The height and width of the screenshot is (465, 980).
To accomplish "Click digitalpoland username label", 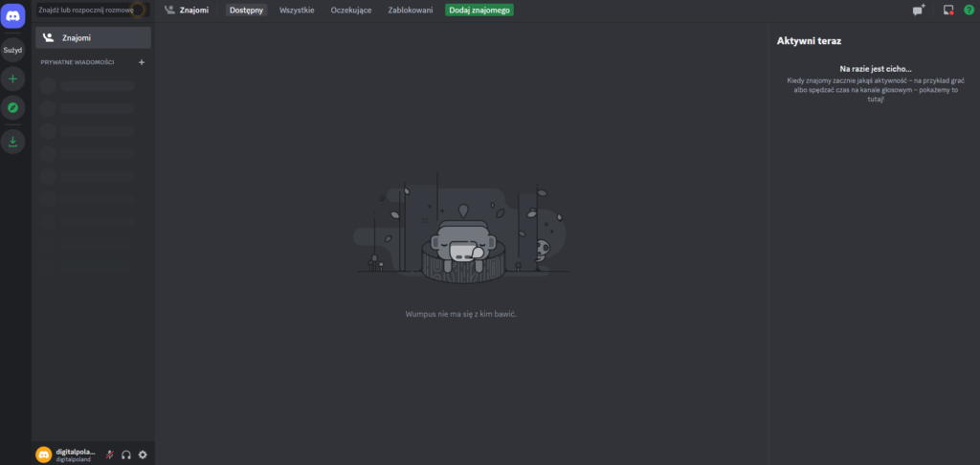I will click(x=76, y=452).
